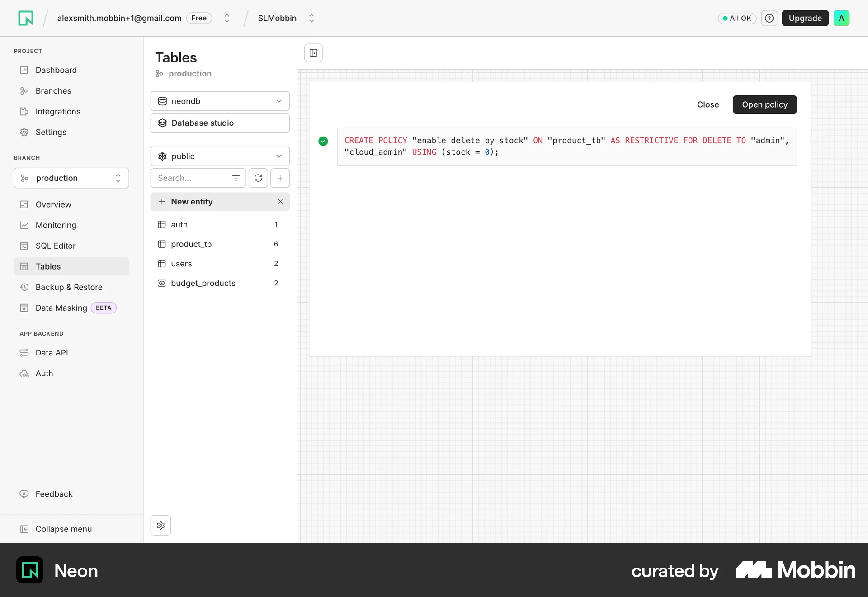This screenshot has width=868, height=597.
Task: Click the SLMobbin project name
Action: coord(277,18)
